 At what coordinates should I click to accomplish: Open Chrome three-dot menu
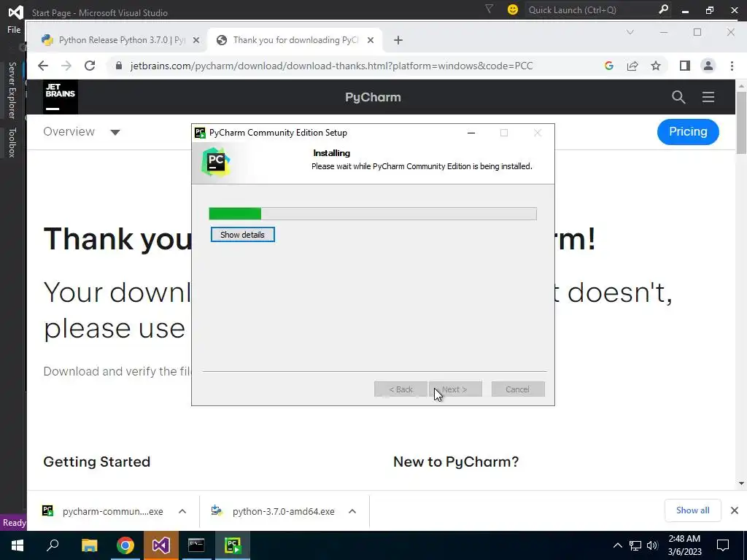coord(732,66)
